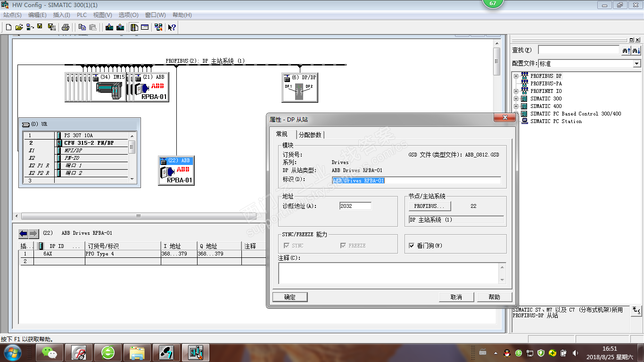Click the 标识(D) name input field
This screenshot has height=362, width=644.
pos(416,181)
